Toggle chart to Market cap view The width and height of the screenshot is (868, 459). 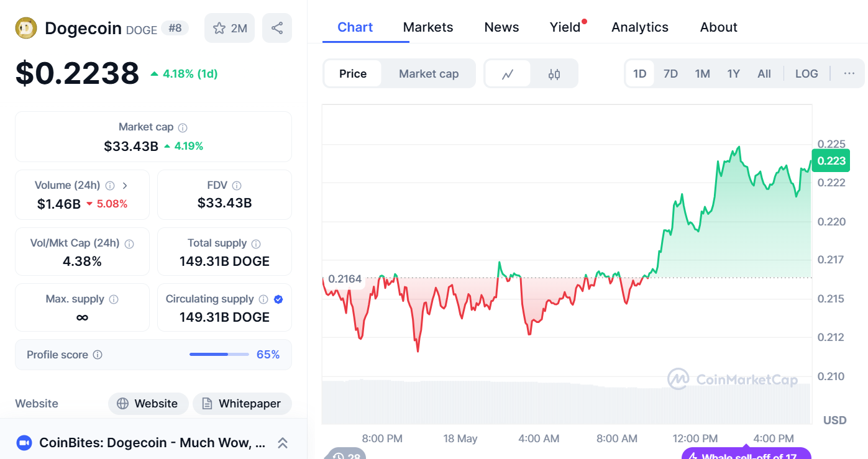[x=429, y=74]
